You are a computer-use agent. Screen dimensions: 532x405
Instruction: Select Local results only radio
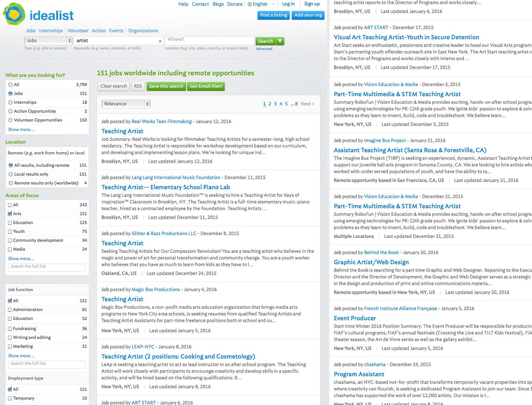[11, 174]
